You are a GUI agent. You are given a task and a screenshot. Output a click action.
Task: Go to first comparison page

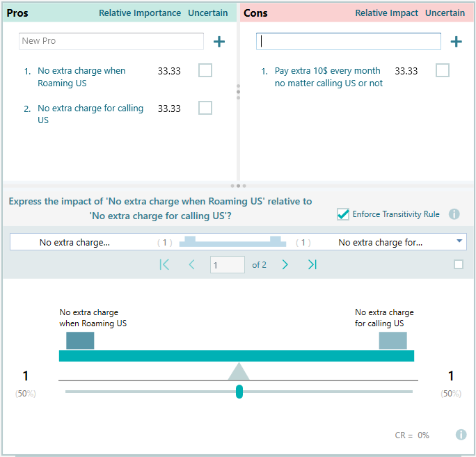click(164, 264)
